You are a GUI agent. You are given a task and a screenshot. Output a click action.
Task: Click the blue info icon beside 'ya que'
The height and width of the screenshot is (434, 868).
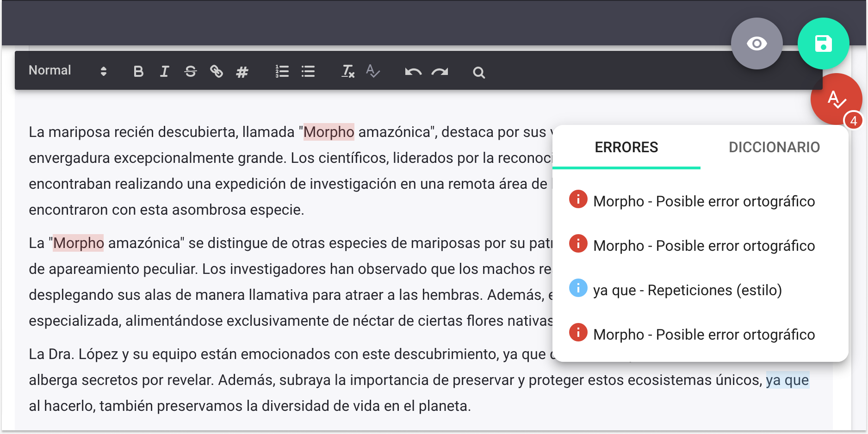click(x=578, y=288)
